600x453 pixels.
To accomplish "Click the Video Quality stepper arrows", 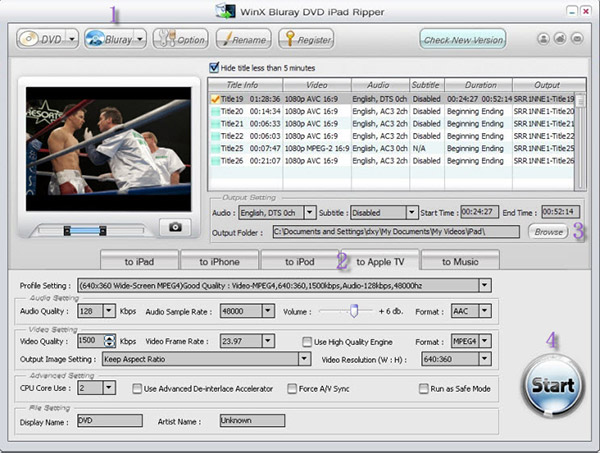I will [x=109, y=341].
